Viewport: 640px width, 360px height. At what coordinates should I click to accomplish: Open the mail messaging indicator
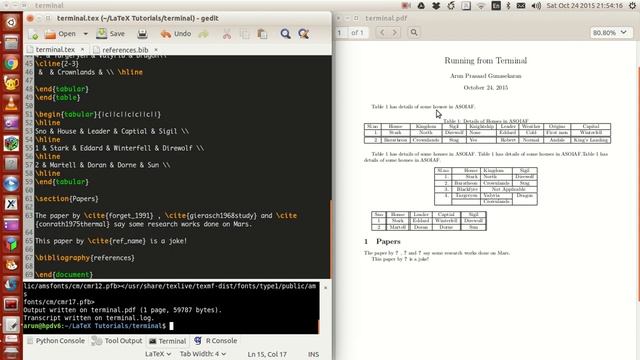click(521, 6)
